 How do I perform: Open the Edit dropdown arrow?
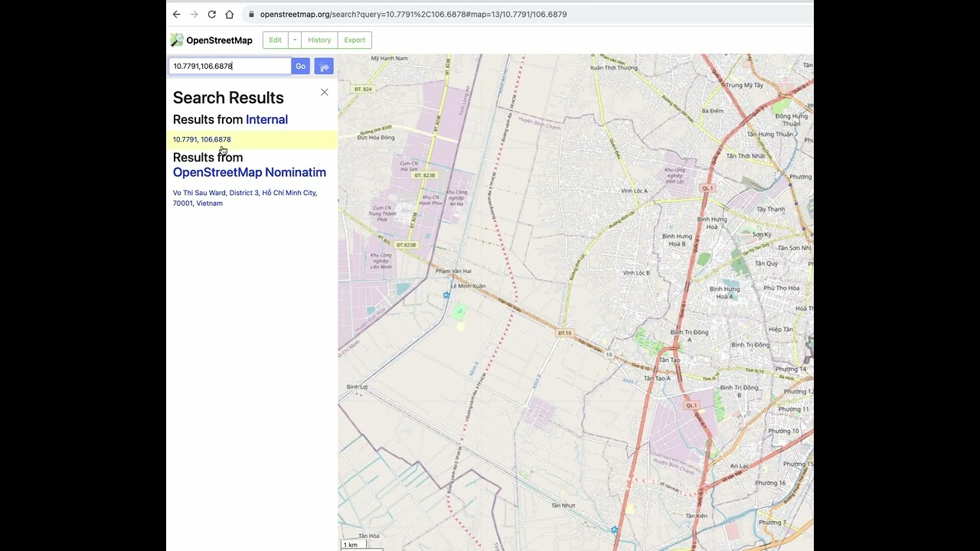point(295,40)
